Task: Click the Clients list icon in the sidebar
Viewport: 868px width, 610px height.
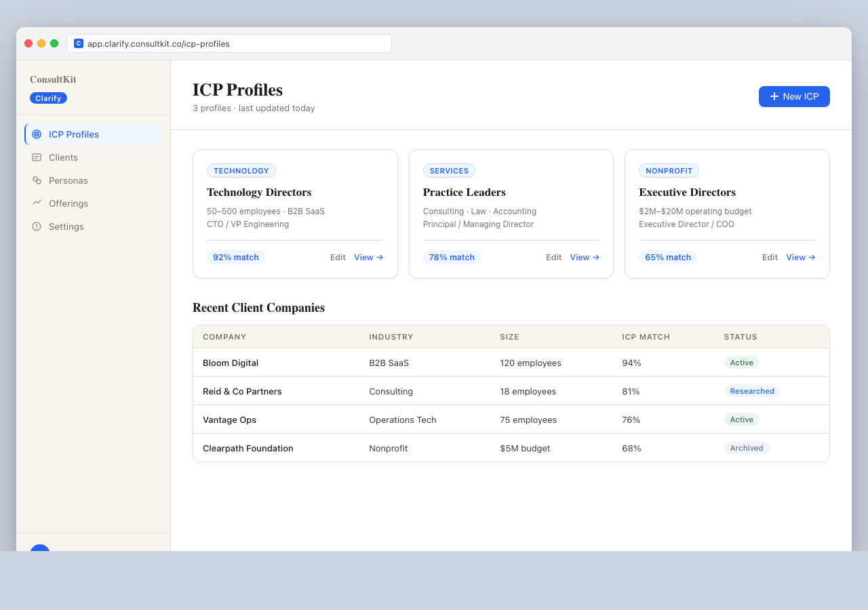Action: tap(36, 157)
